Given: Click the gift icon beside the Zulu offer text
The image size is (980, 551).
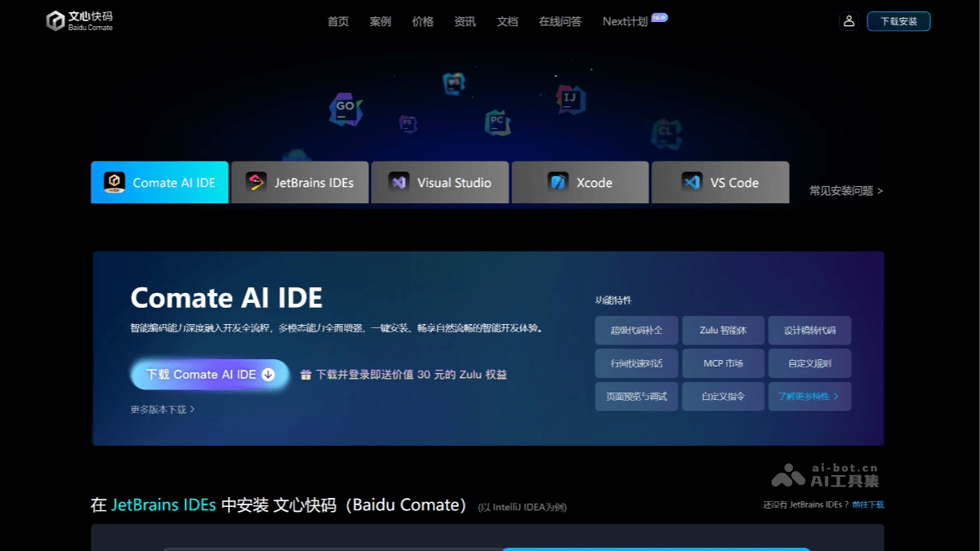Looking at the screenshot, I should pos(305,374).
